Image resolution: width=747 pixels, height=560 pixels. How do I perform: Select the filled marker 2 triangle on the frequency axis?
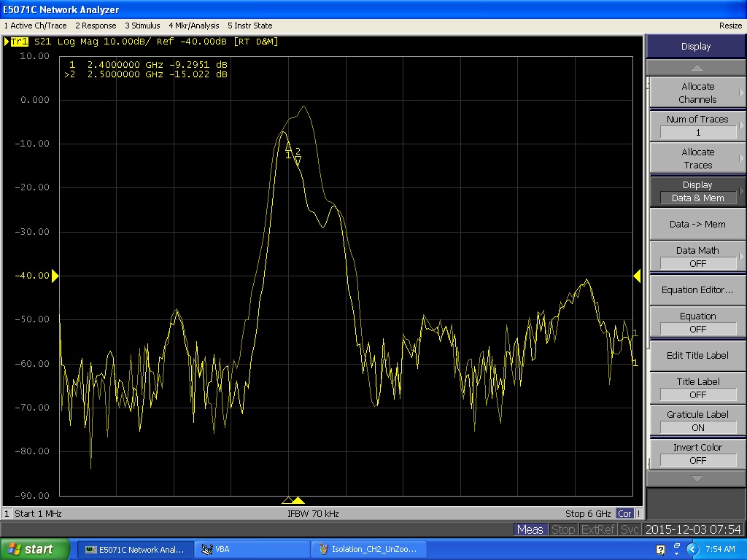point(298,500)
